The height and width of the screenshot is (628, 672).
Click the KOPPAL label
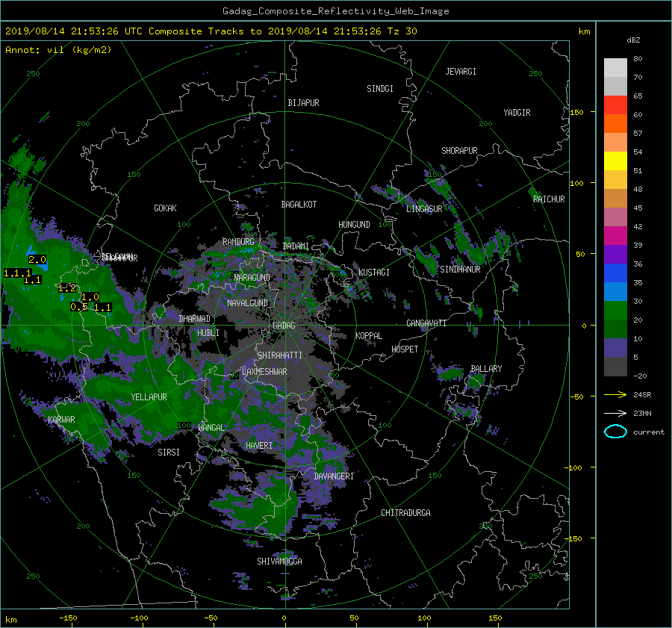369,336
